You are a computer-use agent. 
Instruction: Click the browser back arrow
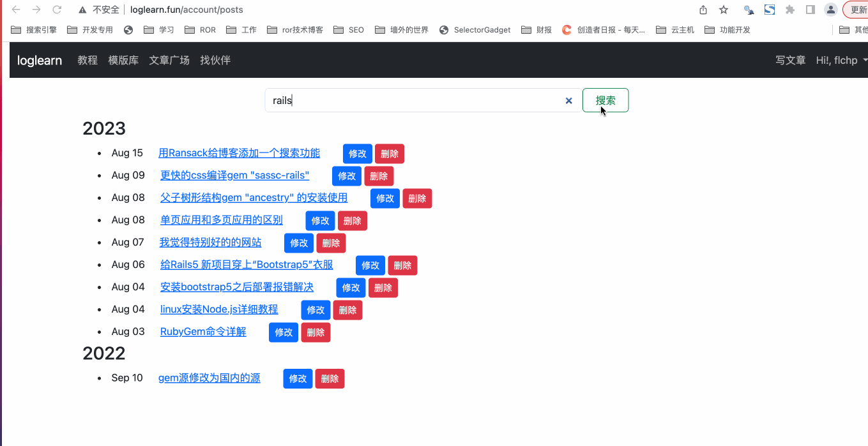pos(16,10)
